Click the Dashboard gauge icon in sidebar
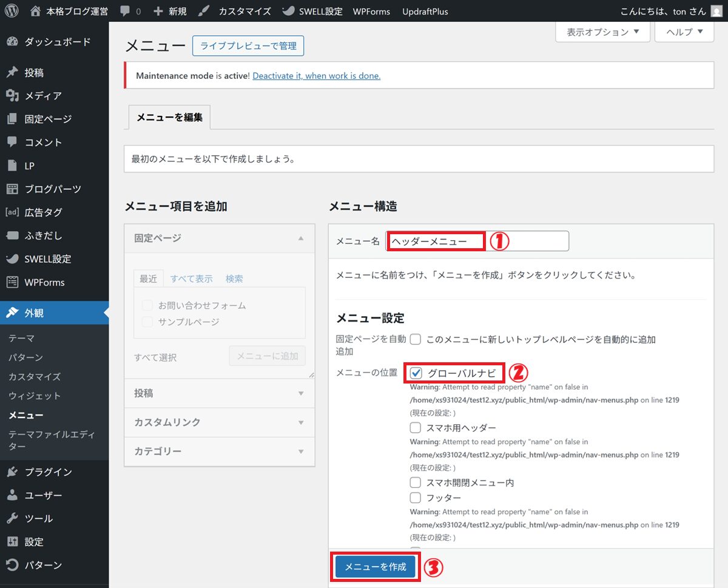 coord(12,42)
